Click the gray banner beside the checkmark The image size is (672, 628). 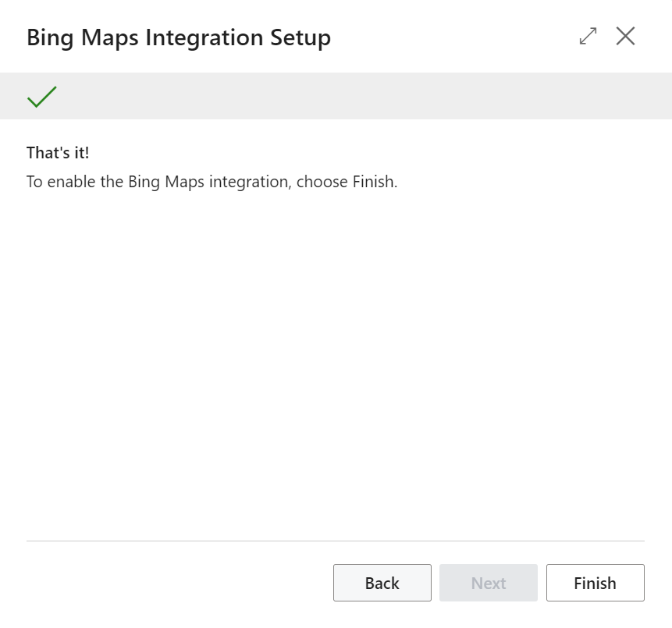351,97
